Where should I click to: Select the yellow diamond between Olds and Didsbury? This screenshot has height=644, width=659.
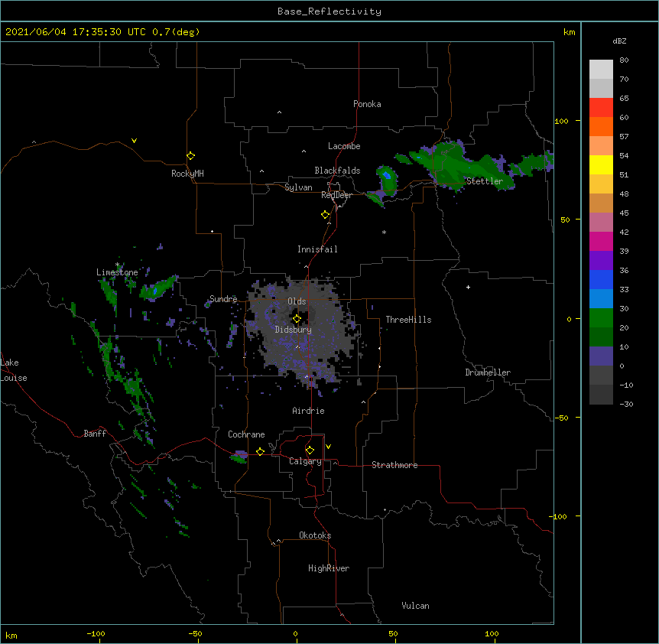pos(297,319)
